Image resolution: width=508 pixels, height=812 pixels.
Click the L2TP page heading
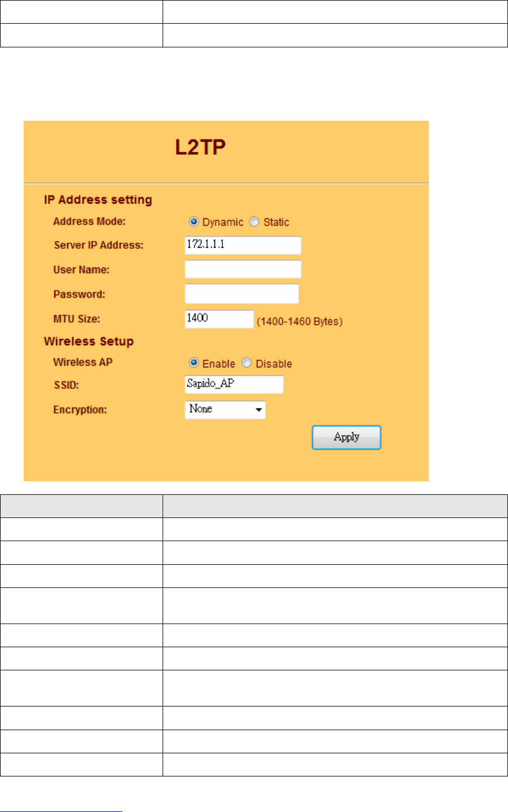pyautogui.click(x=200, y=147)
